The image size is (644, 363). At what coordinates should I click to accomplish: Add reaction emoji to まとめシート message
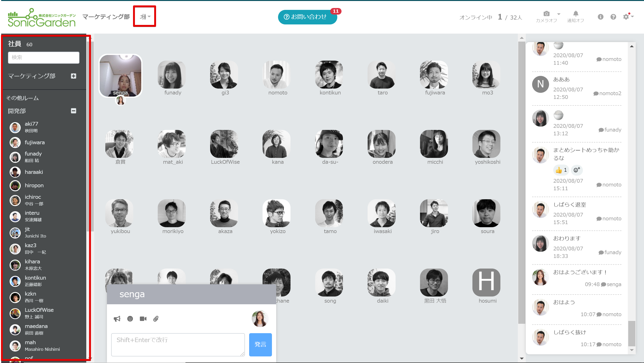coord(577,170)
